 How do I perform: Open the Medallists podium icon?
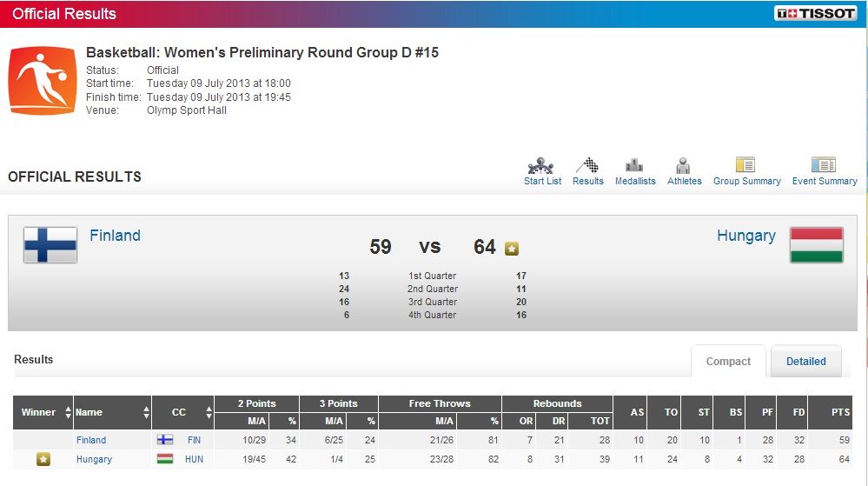click(634, 165)
